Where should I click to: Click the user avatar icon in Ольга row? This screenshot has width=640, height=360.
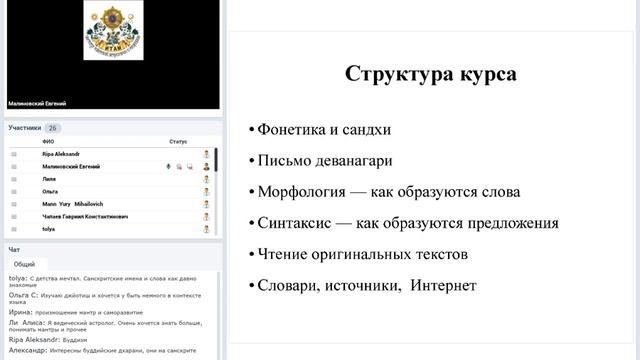[207, 191]
